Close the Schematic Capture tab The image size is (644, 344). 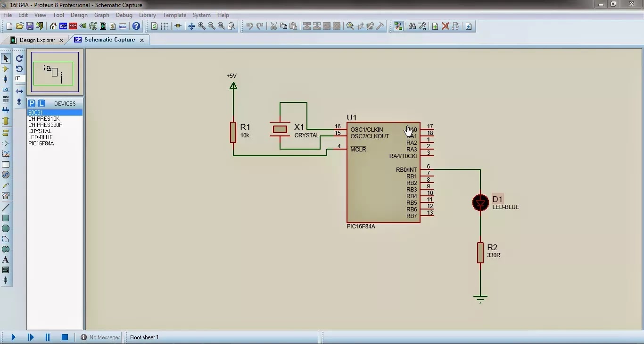pyautogui.click(x=141, y=40)
